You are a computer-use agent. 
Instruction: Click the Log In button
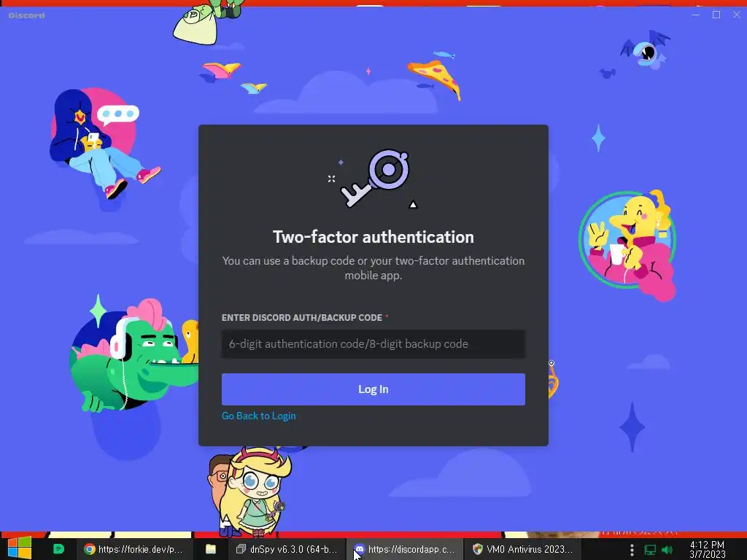373,389
